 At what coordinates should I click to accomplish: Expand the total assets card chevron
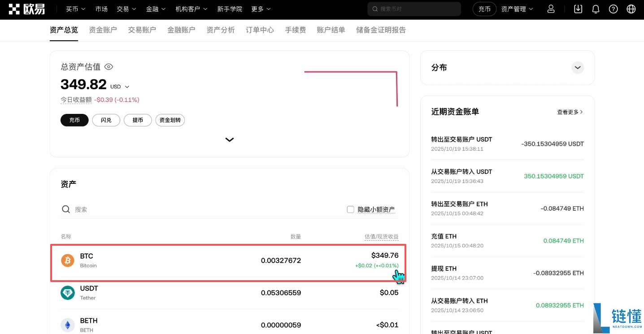pos(230,139)
